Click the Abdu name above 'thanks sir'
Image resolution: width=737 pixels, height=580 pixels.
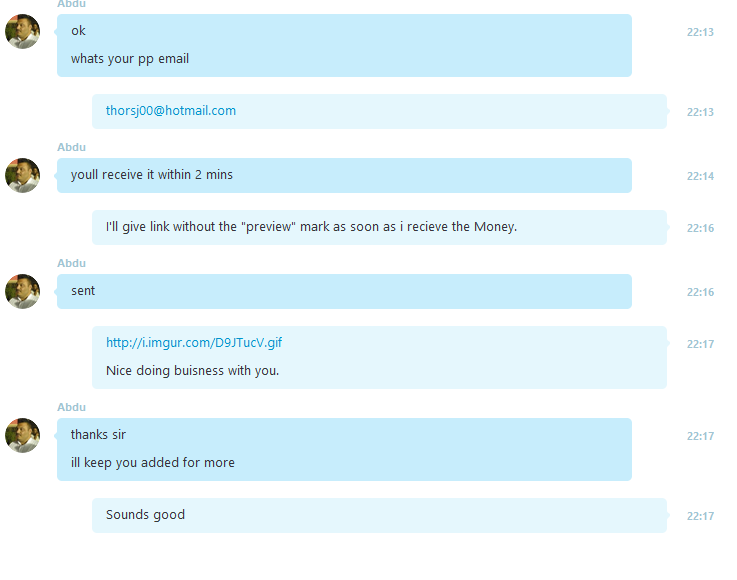coord(71,407)
